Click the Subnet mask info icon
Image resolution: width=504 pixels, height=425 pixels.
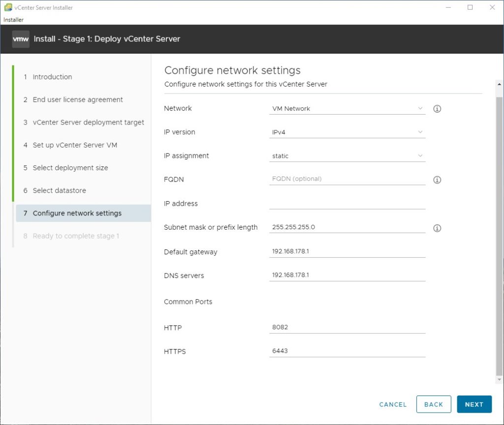click(437, 228)
